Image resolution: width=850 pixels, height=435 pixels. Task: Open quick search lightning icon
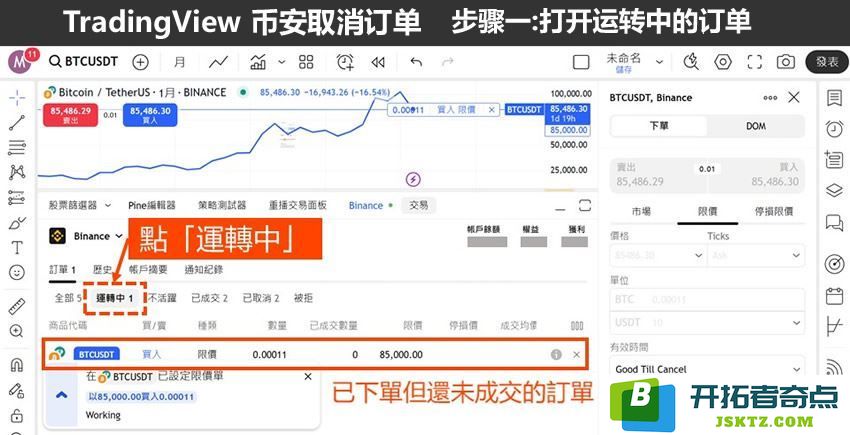pos(691,62)
